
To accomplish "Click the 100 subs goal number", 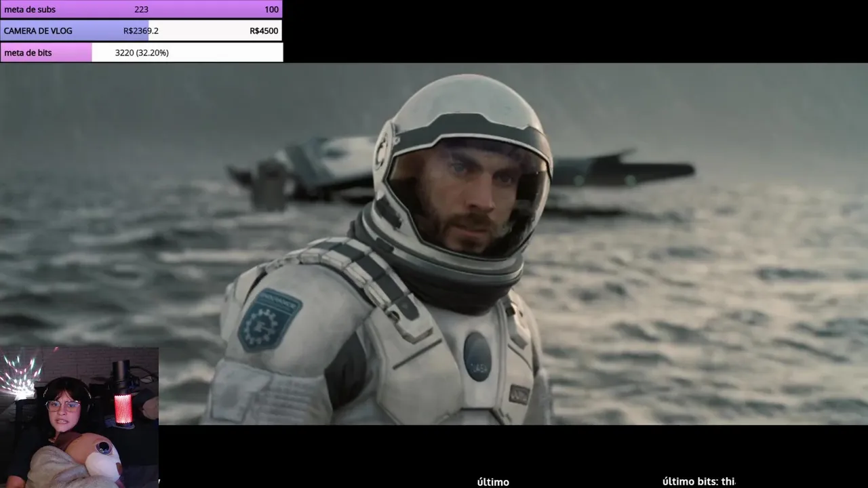I will pyautogui.click(x=271, y=9).
